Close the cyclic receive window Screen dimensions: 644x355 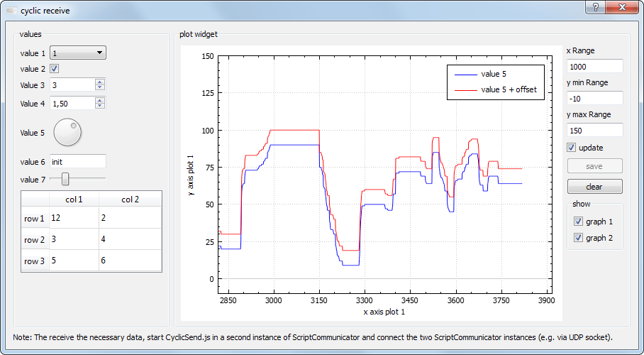coord(622,7)
